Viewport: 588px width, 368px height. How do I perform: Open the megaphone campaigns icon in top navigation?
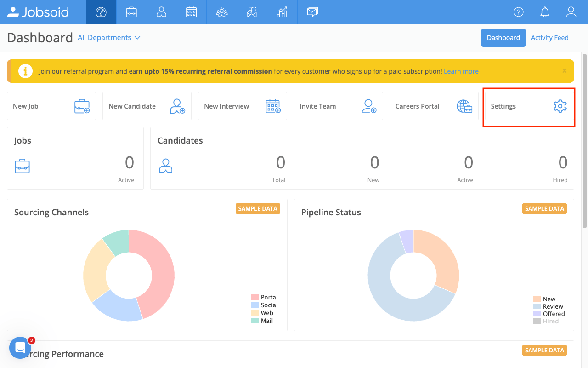pos(252,12)
